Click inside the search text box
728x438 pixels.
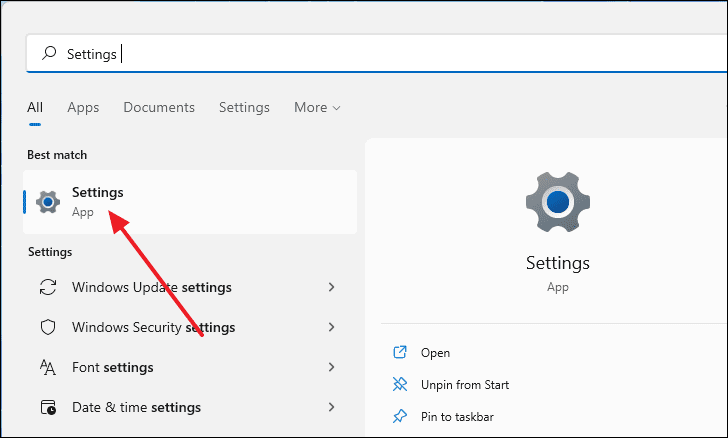point(377,53)
